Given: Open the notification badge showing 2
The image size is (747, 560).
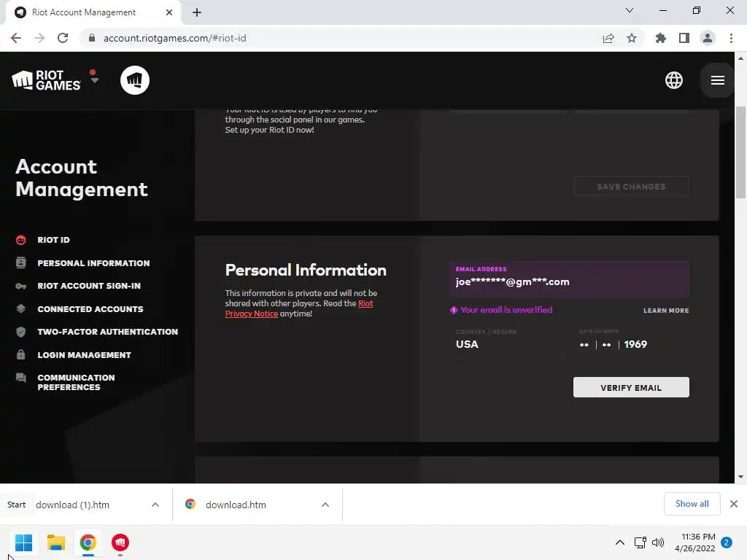Looking at the screenshot, I should (727, 542).
